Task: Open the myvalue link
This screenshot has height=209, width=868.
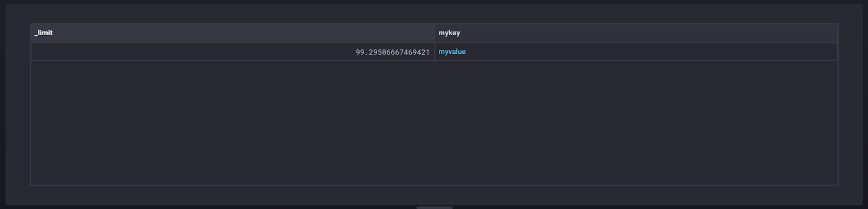Action: [x=452, y=52]
